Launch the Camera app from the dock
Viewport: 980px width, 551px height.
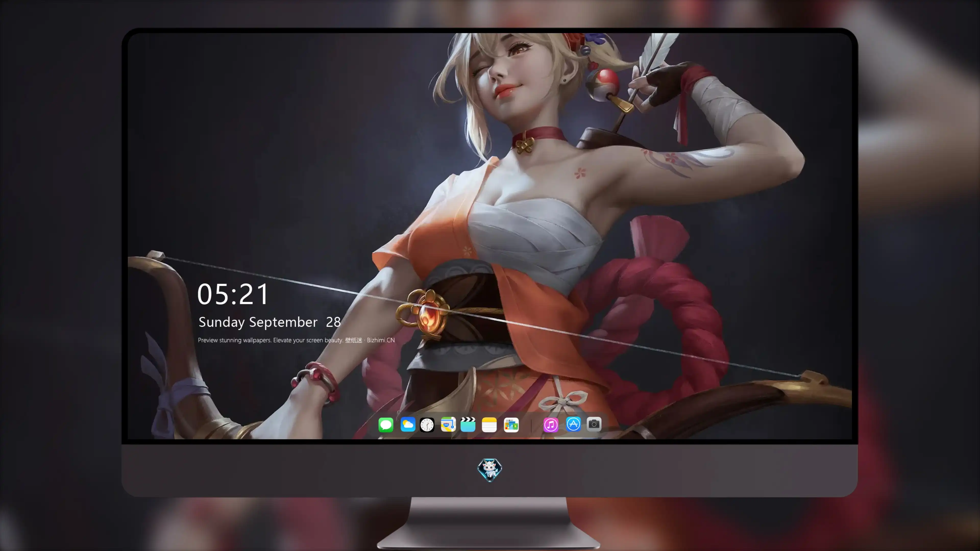594,424
